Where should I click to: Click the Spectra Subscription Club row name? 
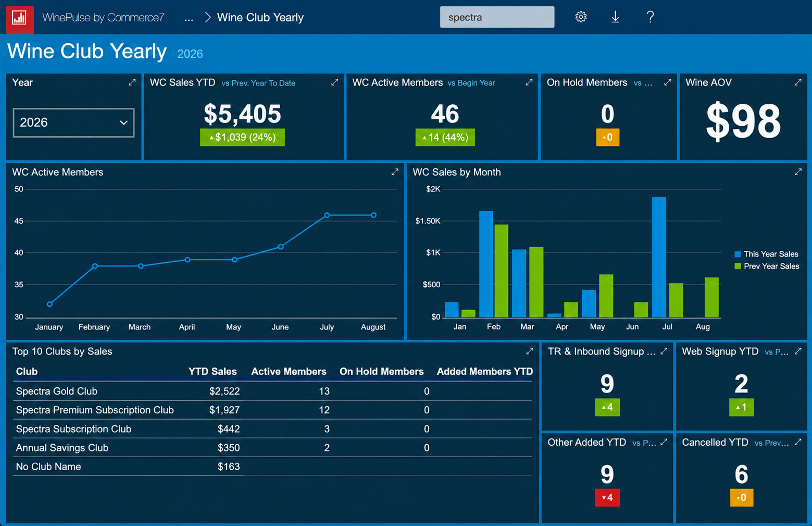click(x=73, y=429)
